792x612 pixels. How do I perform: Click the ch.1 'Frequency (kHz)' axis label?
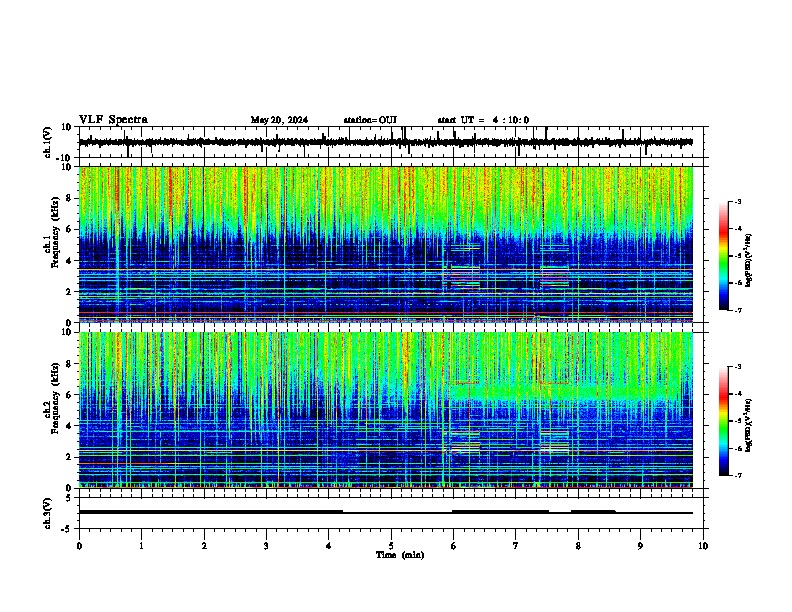click(55, 233)
